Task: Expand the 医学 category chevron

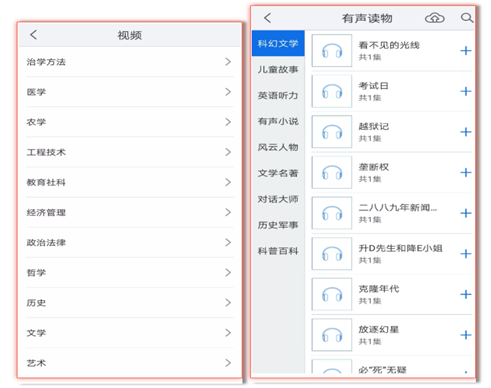Action: 228,92
